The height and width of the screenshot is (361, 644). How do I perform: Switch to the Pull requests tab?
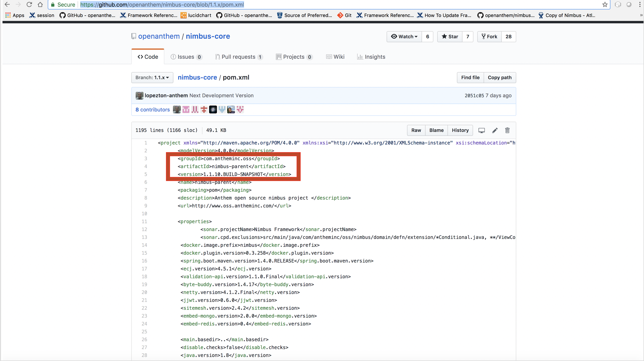(239, 57)
